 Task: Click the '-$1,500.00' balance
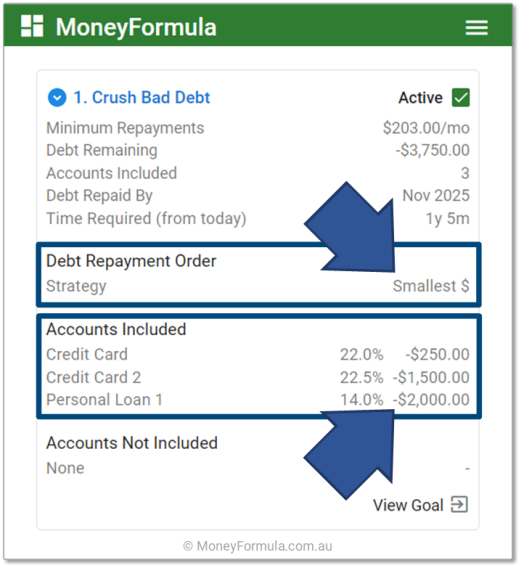click(431, 378)
